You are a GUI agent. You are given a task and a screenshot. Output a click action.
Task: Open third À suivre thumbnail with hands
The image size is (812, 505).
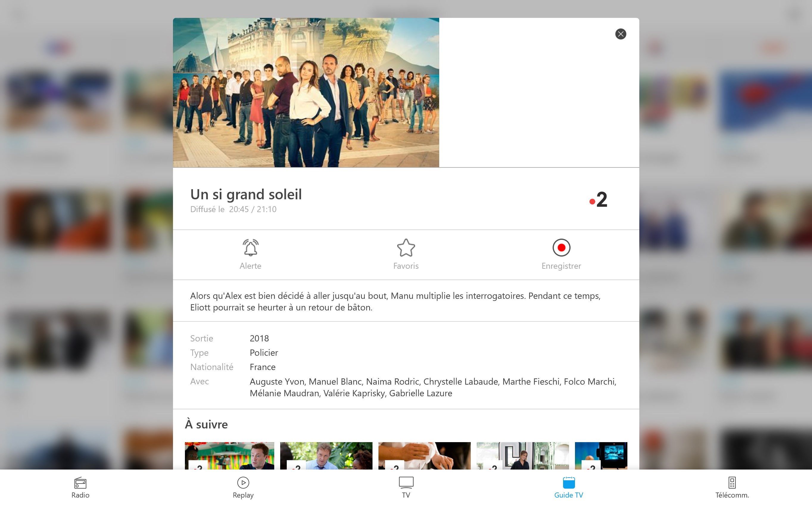(x=424, y=456)
